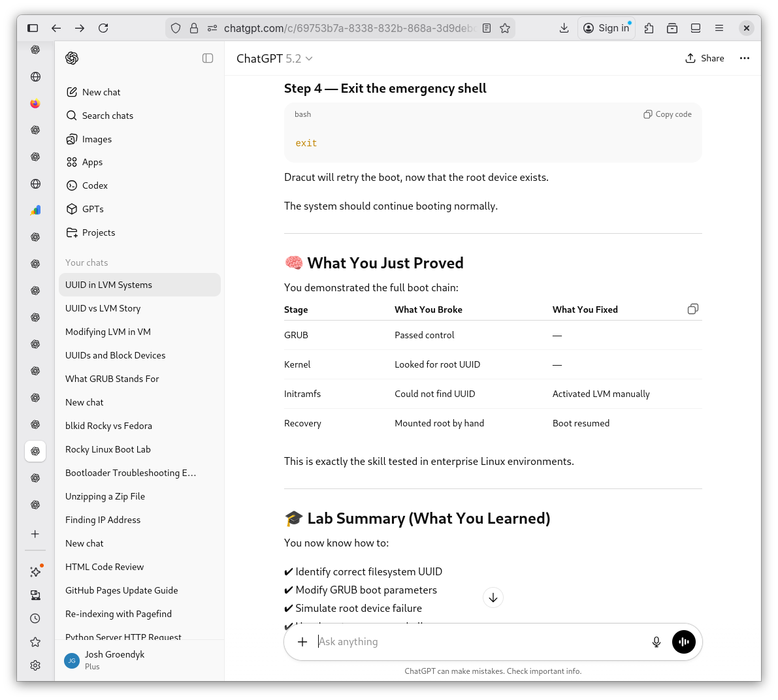Collapse the ChatGPT sidebar
The height and width of the screenshot is (700, 778).
208,58
